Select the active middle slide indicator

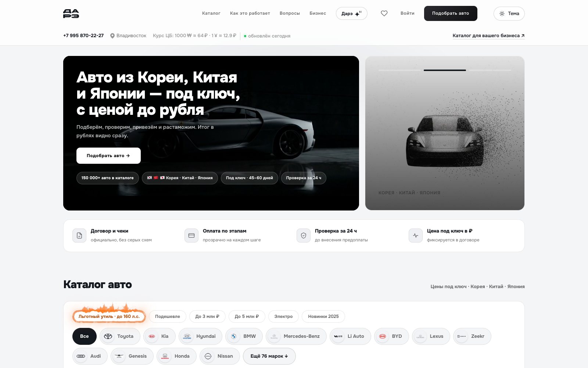(x=445, y=70)
